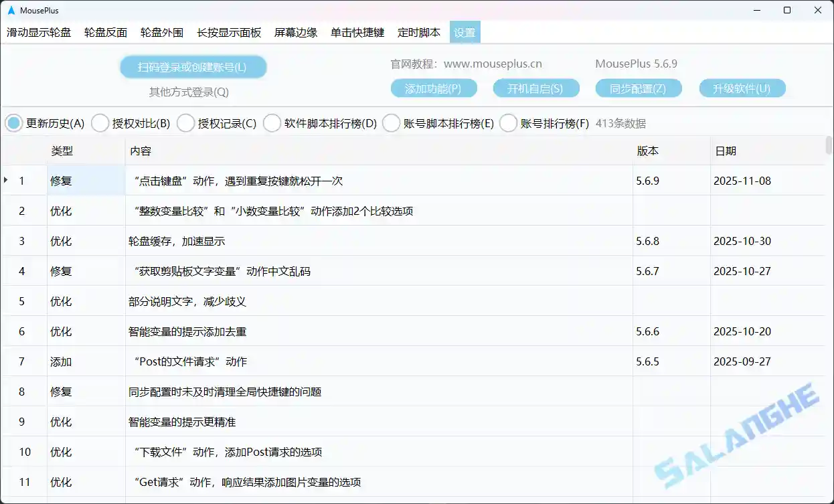Enable 开机自启(S)
The image size is (834, 504).
[x=536, y=88]
